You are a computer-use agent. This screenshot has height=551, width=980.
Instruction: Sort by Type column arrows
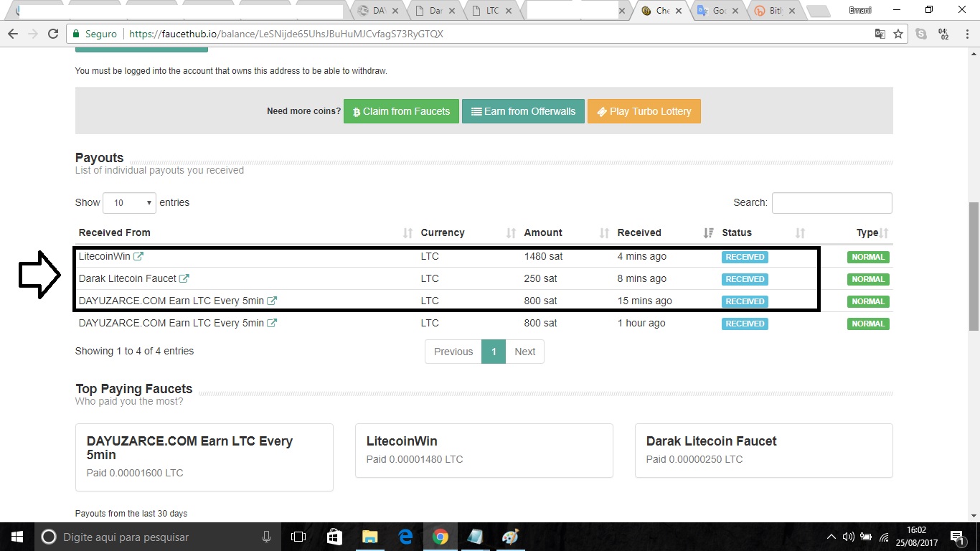coord(884,232)
